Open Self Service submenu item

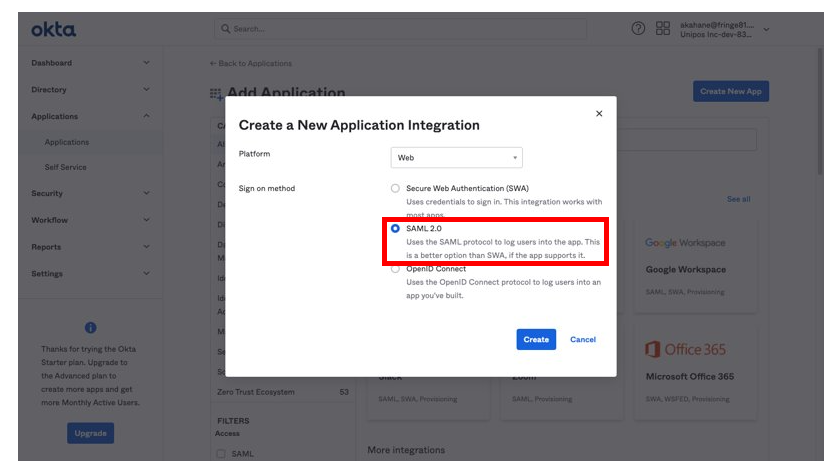tap(65, 167)
